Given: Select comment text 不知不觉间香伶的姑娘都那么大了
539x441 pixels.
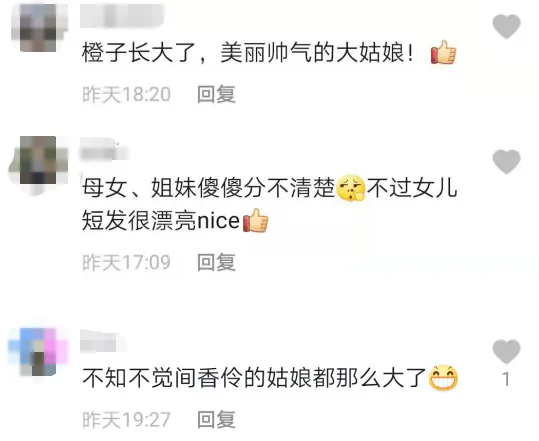Looking at the screenshot, I should pos(254,377).
